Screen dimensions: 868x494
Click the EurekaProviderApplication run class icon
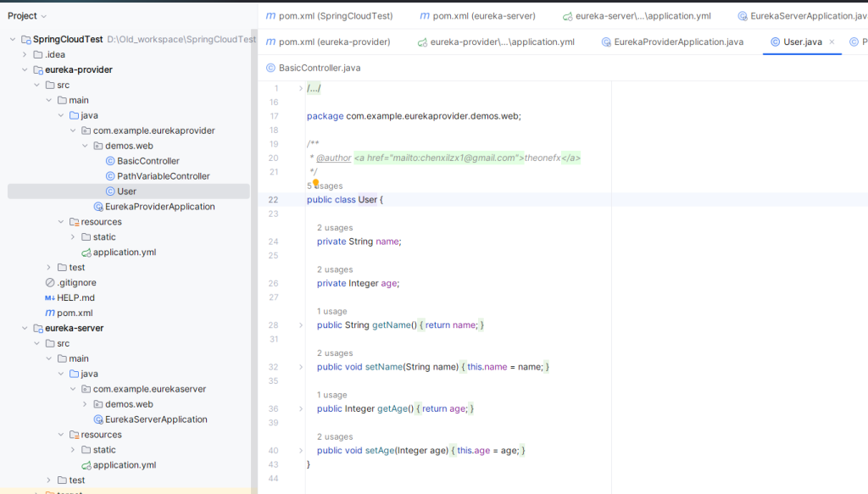click(98, 207)
